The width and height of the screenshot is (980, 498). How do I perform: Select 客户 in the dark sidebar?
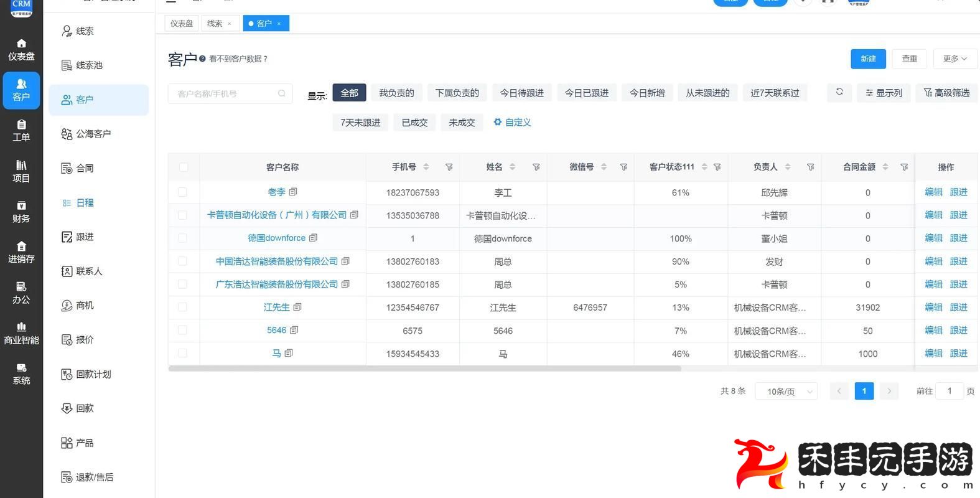(x=21, y=90)
